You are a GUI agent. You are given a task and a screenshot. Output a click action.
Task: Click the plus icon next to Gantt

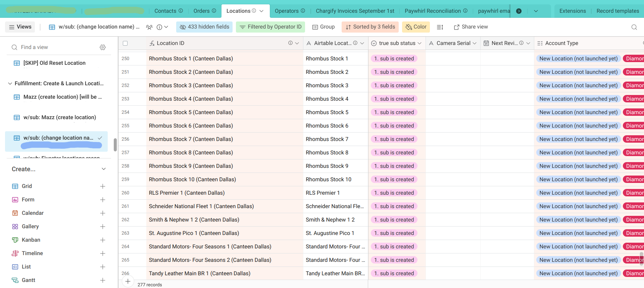pos(103,280)
